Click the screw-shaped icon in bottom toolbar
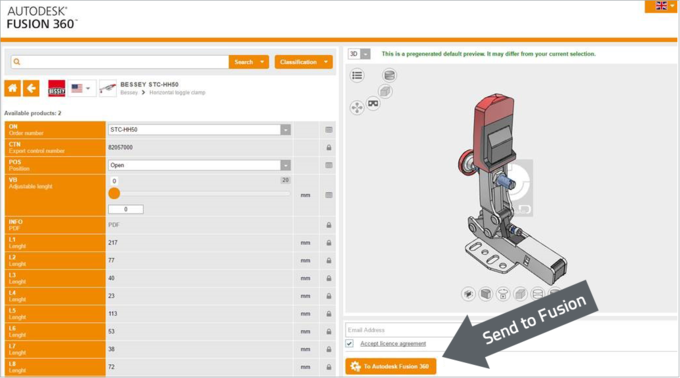680x378 pixels. (503, 294)
